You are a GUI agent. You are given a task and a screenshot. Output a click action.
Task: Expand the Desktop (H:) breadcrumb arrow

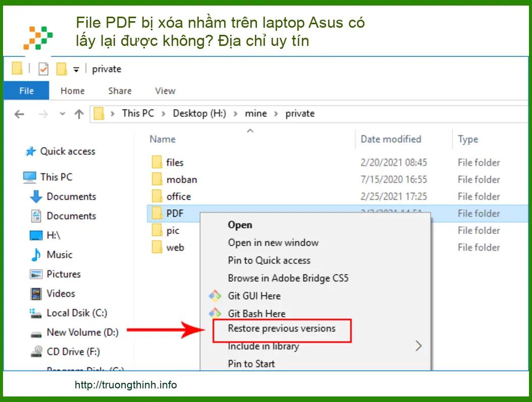(235, 113)
